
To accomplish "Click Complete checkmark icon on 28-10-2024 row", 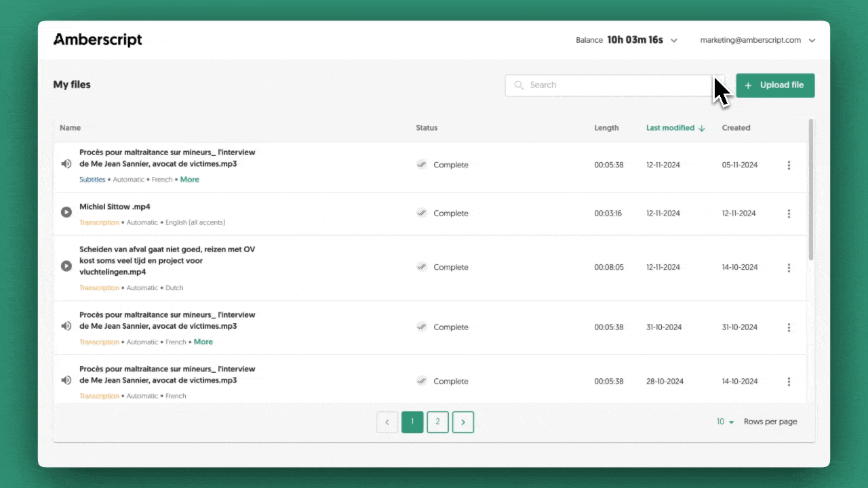I will [x=422, y=381].
